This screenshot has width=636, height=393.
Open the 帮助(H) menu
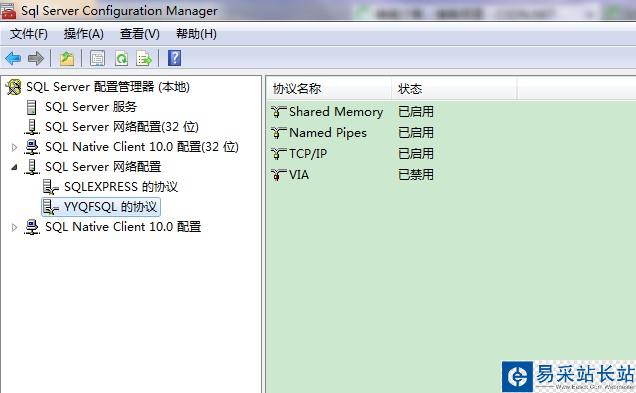(196, 34)
